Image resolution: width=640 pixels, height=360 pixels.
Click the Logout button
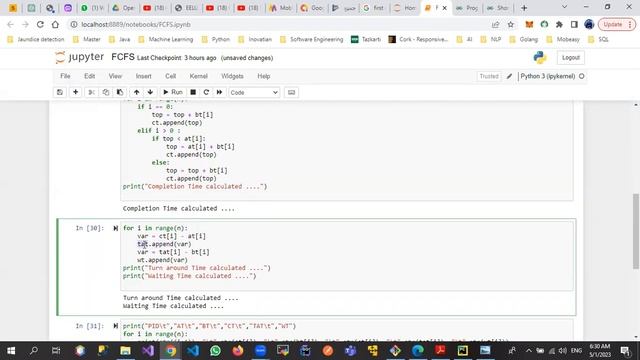coord(571,58)
